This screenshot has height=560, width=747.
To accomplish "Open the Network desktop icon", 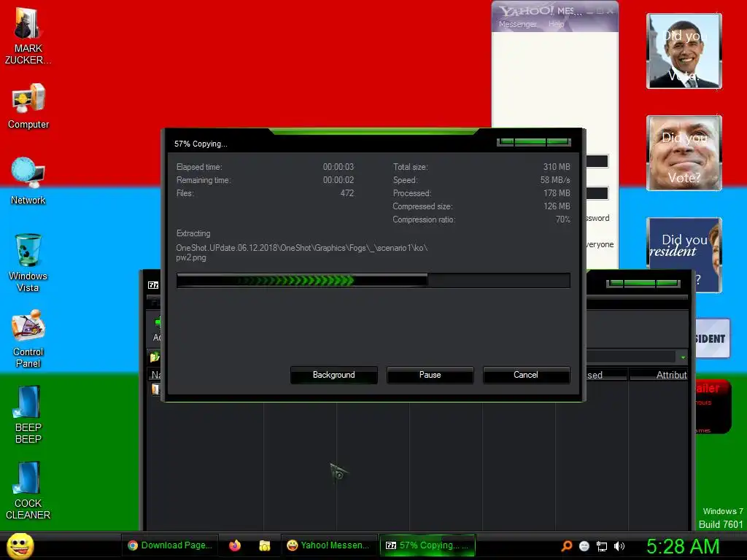I will tap(28, 182).
